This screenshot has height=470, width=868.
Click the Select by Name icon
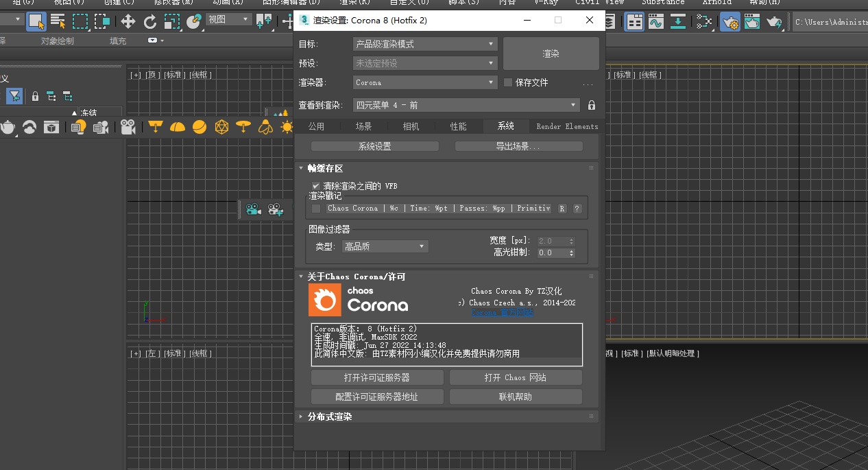[x=58, y=21]
